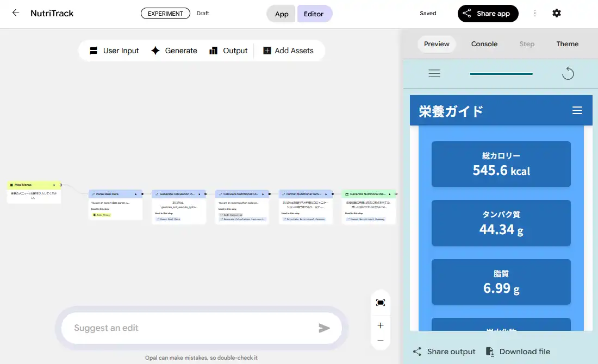Switch to the App view
Image resolution: width=598 pixels, height=364 pixels.
(x=282, y=14)
